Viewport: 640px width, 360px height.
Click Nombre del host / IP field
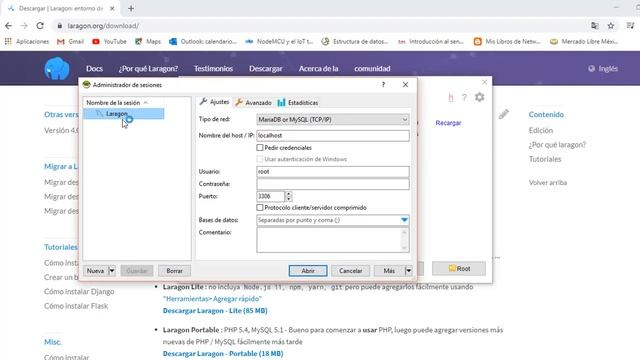tap(333, 135)
